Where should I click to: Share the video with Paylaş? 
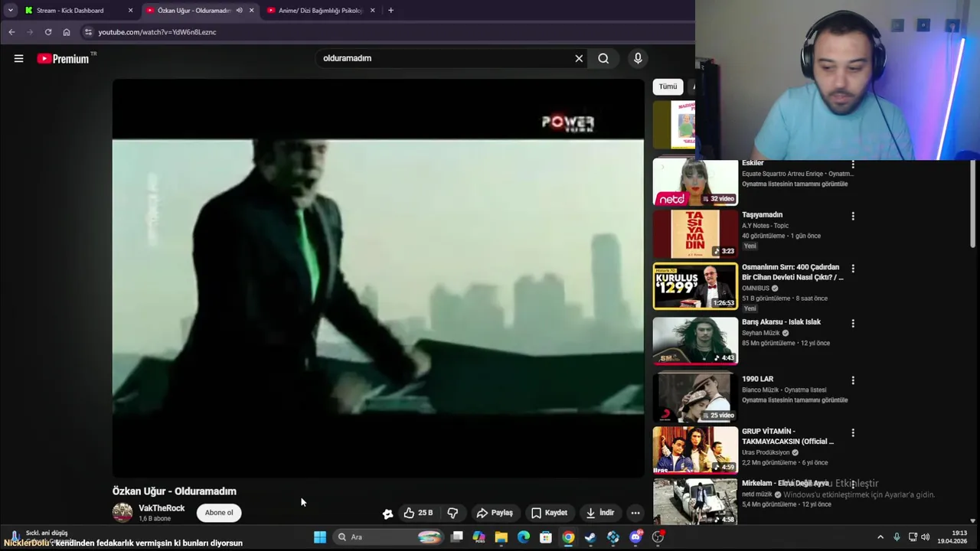click(x=495, y=513)
